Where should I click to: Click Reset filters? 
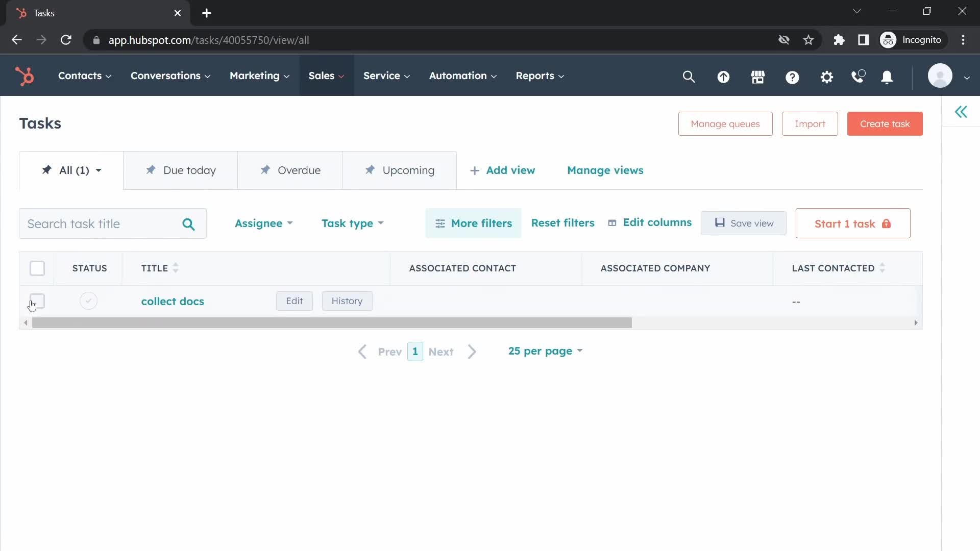click(x=562, y=223)
